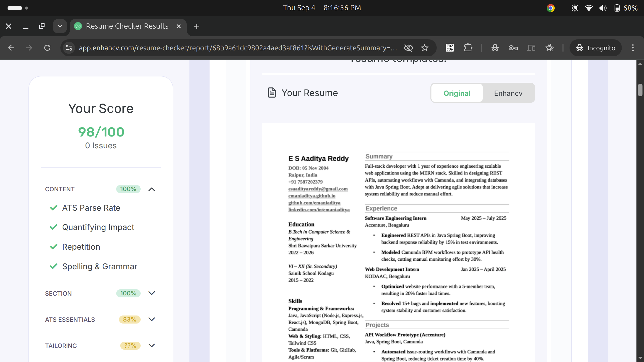
Task: Collapse the CONTENT section chevron
Action: click(x=152, y=189)
